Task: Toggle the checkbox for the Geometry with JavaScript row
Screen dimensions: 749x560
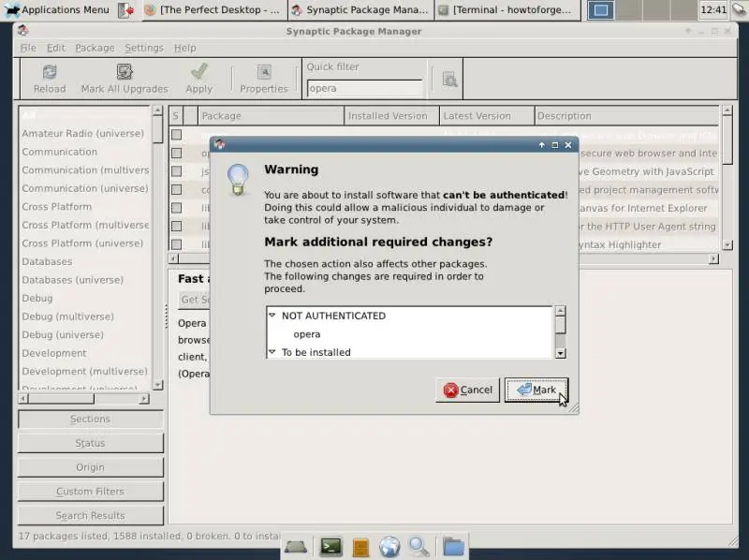Action: [177, 171]
